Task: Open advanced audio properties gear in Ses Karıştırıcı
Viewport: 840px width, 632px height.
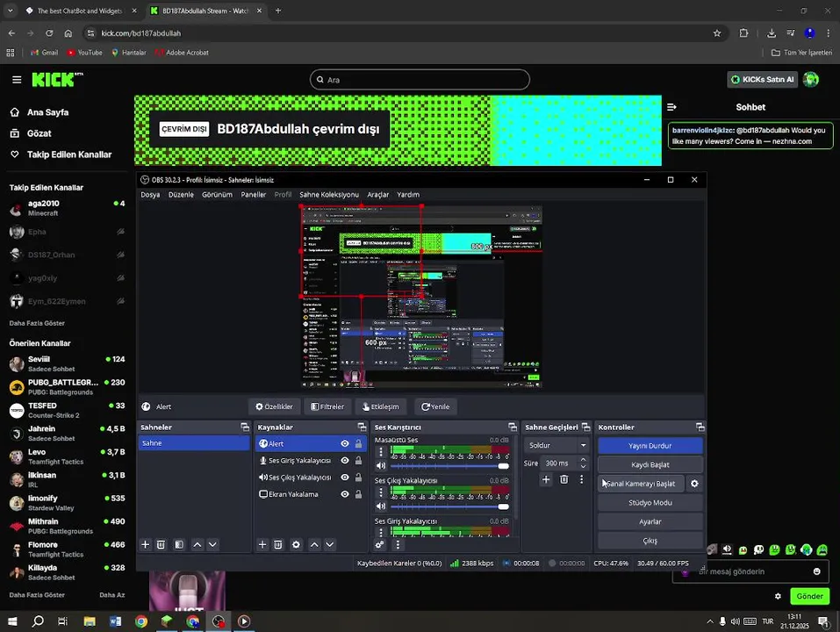Action: coord(380,545)
